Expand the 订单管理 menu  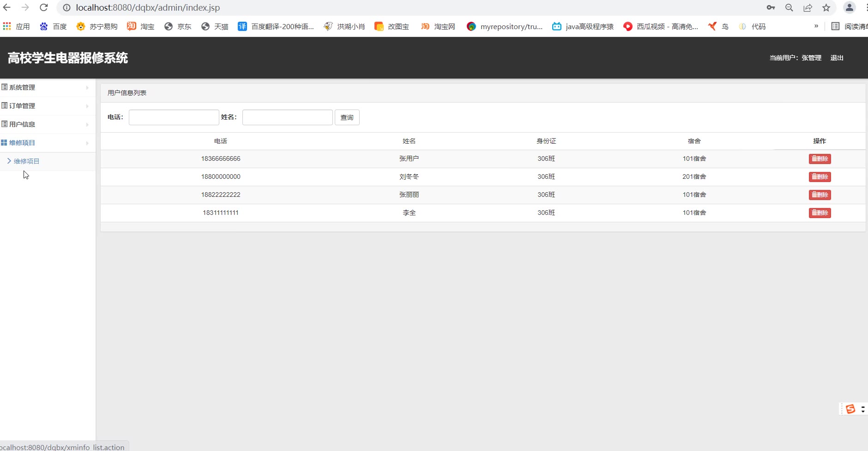pyautogui.click(x=48, y=106)
